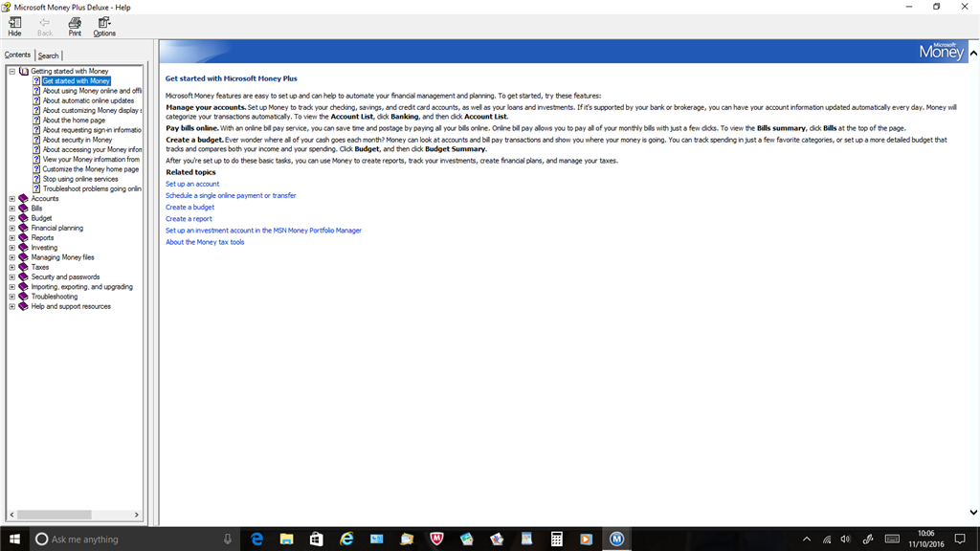Follow 'Schedule a single online payment' link
The height and width of the screenshot is (551, 980).
coord(231,195)
